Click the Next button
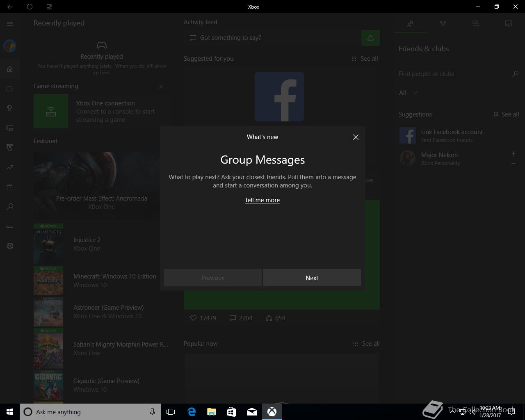This screenshot has height=420, width=525. [x=312, y=278]
